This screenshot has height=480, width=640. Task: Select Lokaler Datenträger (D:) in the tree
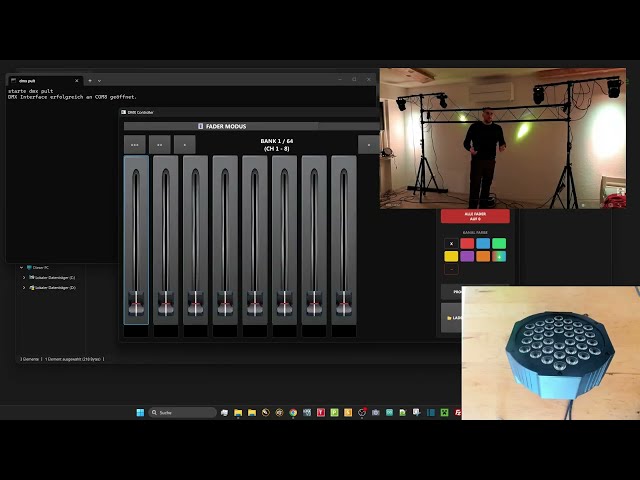55,288
